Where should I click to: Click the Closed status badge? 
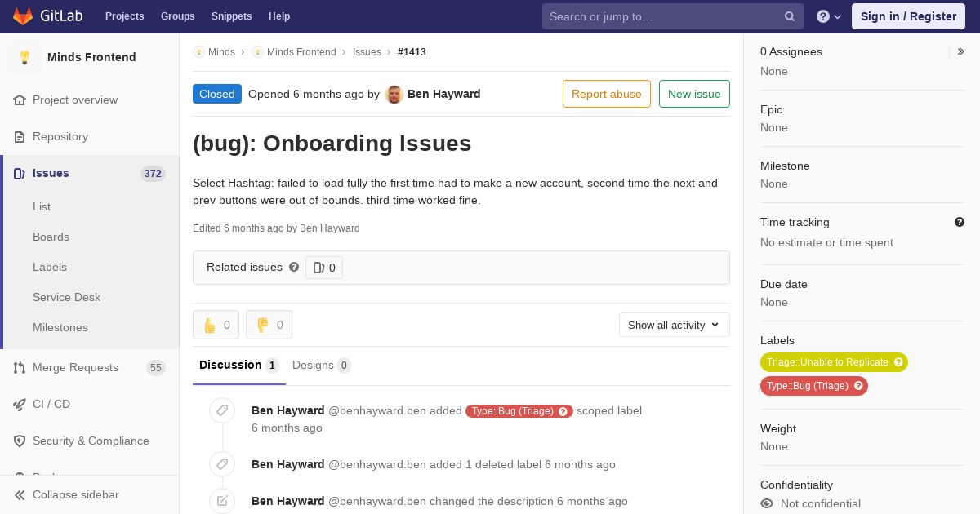pos(217,94)
